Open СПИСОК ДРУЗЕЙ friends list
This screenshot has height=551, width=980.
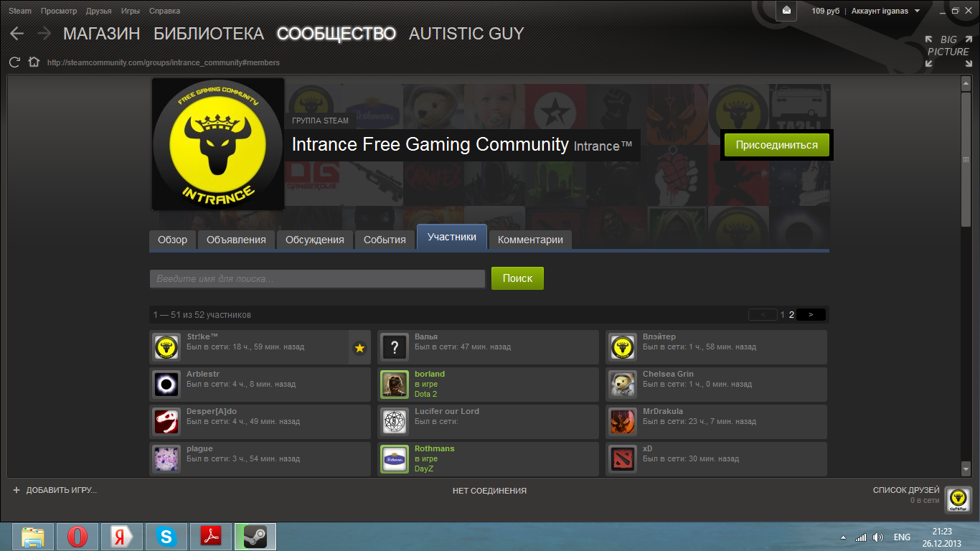click(x=906, y=490)
